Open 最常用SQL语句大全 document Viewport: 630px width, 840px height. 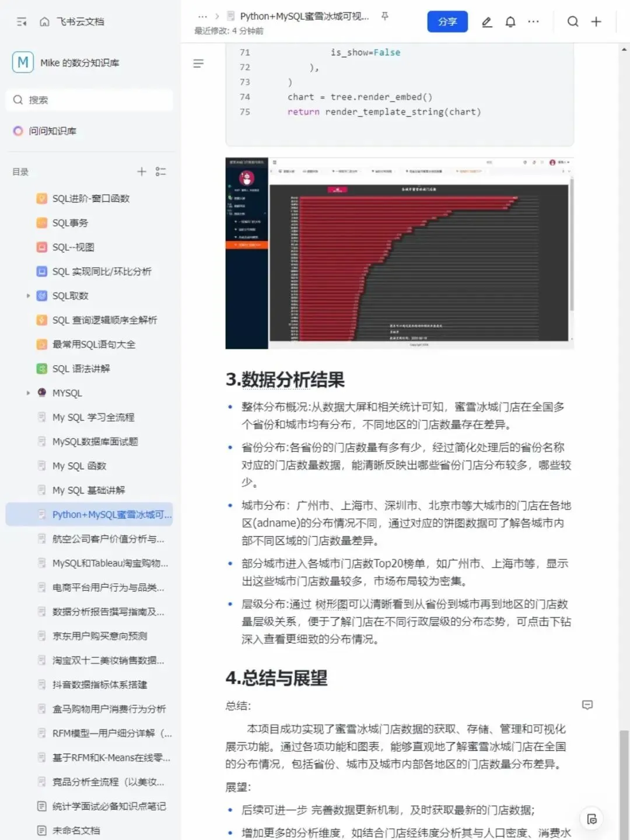click(x=94, y=344)
